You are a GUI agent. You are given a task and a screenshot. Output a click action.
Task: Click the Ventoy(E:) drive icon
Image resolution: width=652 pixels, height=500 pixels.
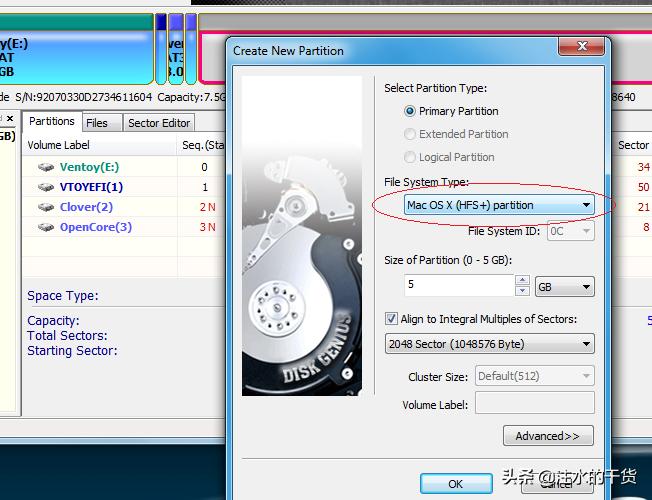46,167
